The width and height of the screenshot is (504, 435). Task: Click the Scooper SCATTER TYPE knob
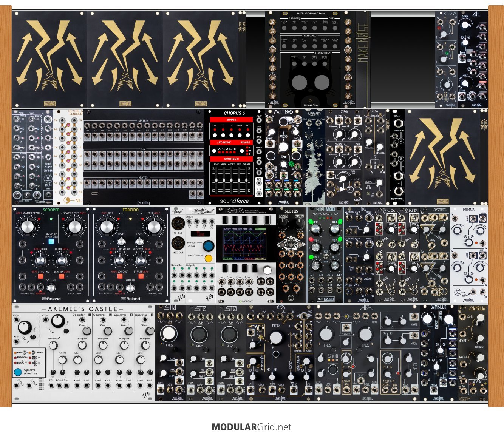[x=74, y=227]
